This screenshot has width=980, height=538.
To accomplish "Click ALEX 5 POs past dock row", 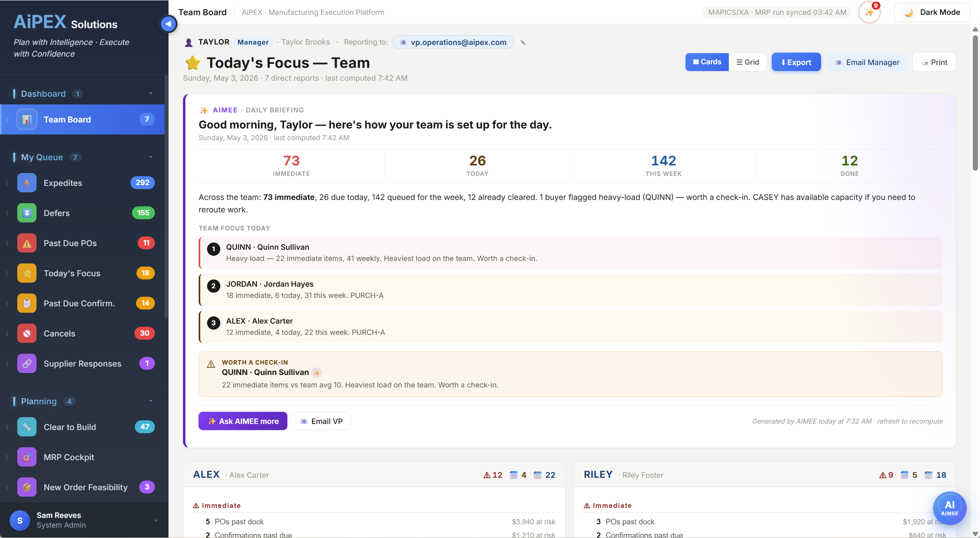I will click(x=374, y=522).
